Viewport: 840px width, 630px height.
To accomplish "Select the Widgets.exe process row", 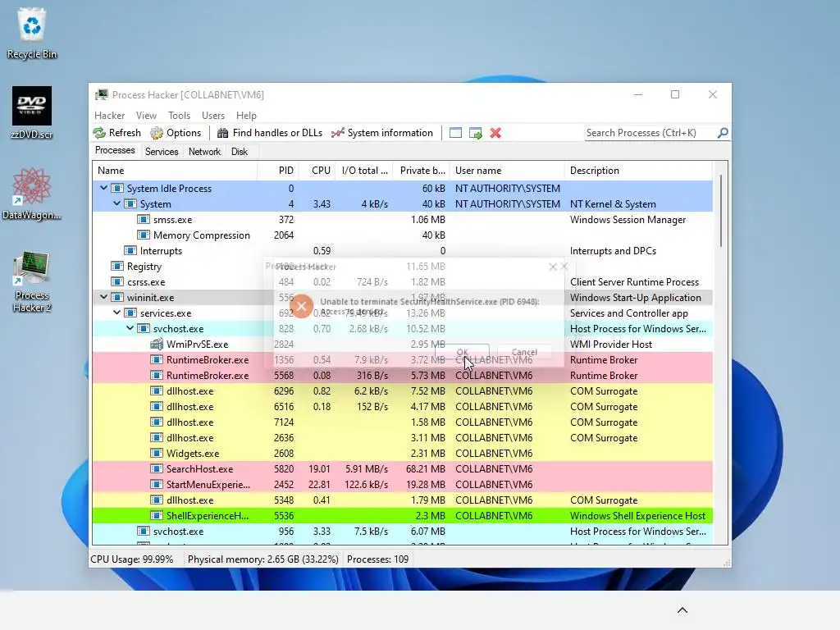I will click(402, 453).
